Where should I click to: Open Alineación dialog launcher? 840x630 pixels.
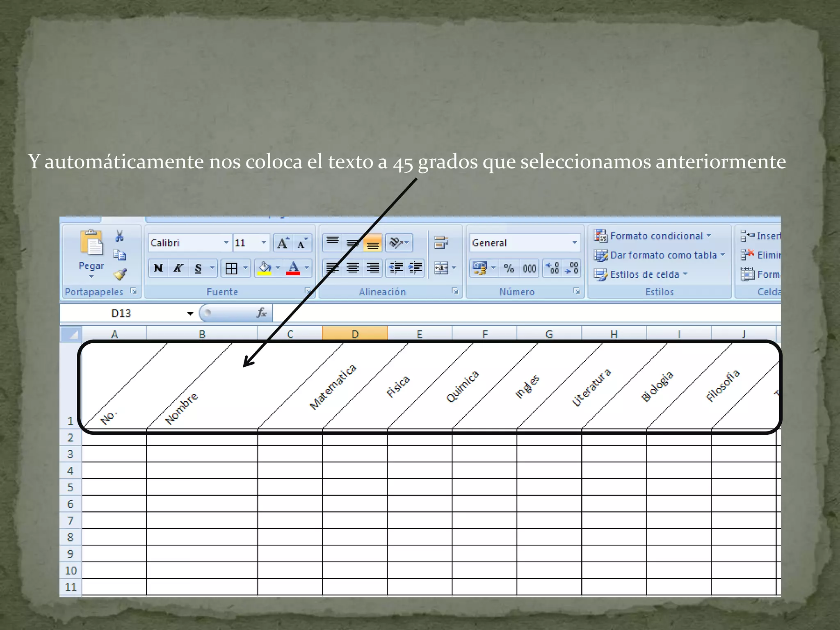point(455,291)
